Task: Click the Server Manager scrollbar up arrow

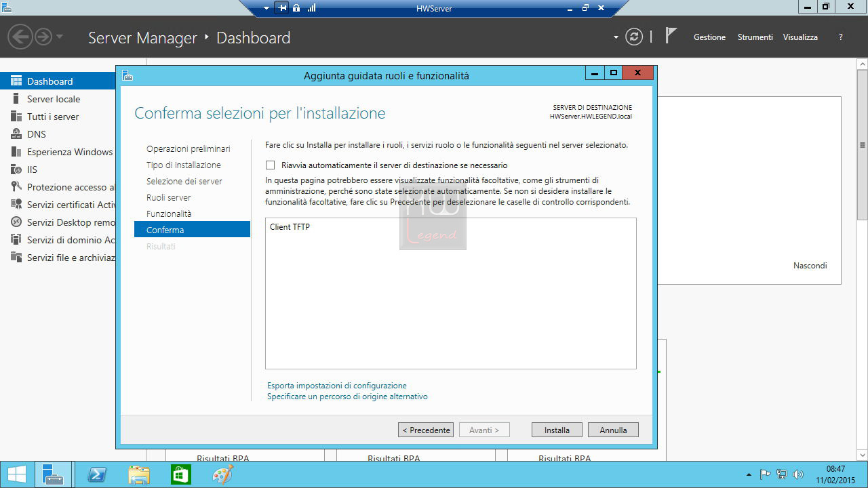Action: tap(863, 63)
